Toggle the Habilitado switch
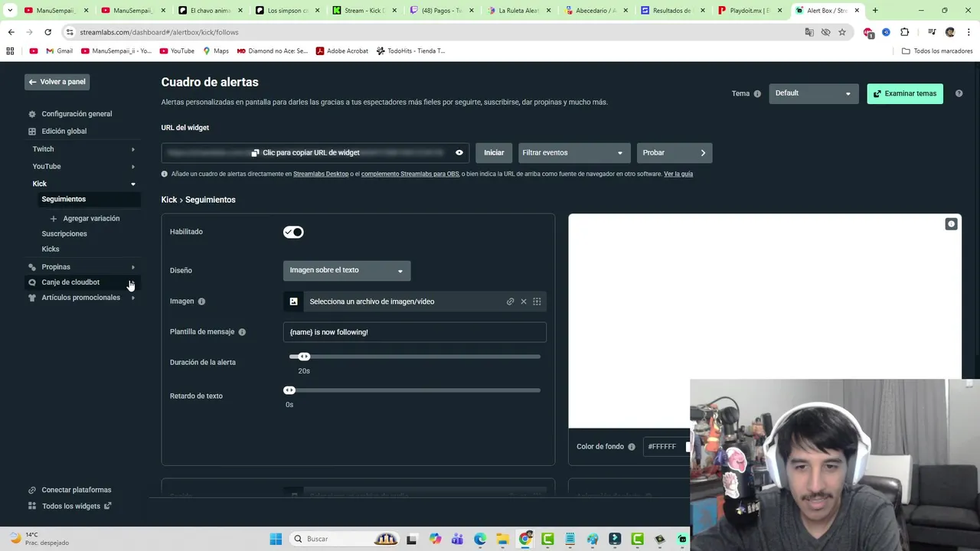980x551 pixels. click(293, 232)
